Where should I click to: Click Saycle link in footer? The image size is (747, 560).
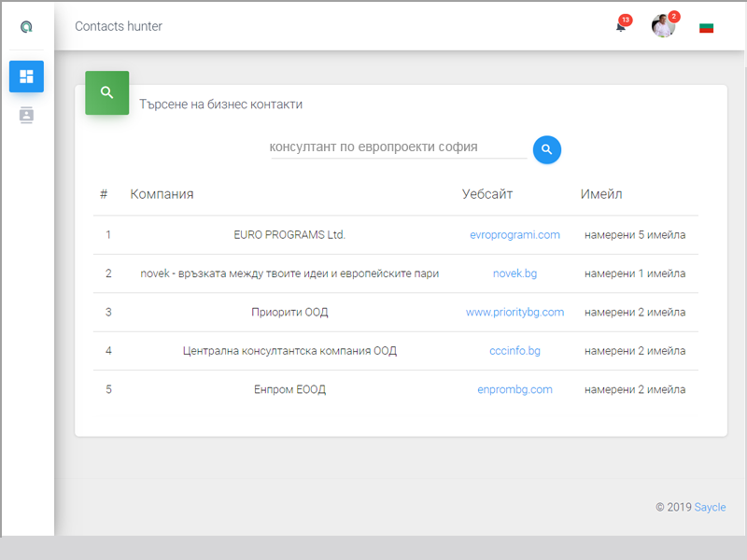pos(710,507)
